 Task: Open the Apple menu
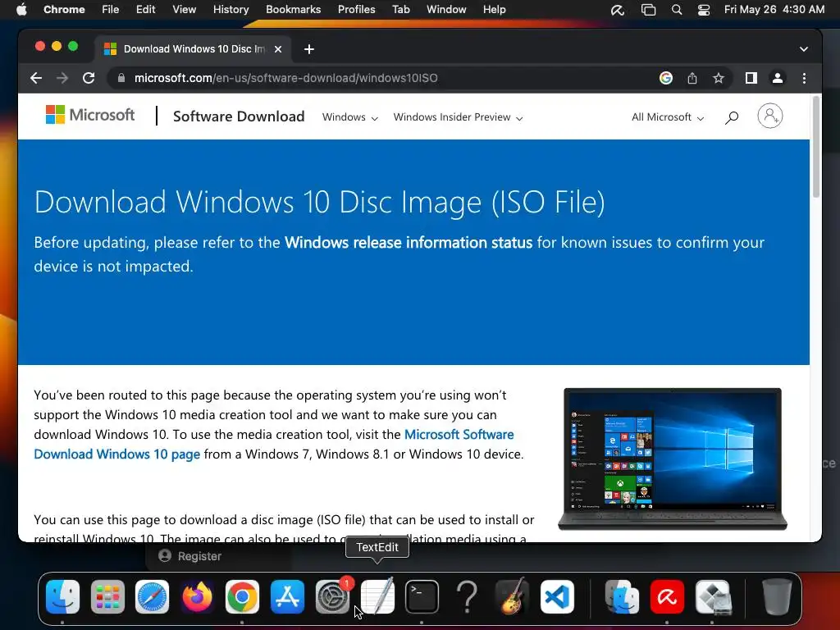tap(21, 10)
